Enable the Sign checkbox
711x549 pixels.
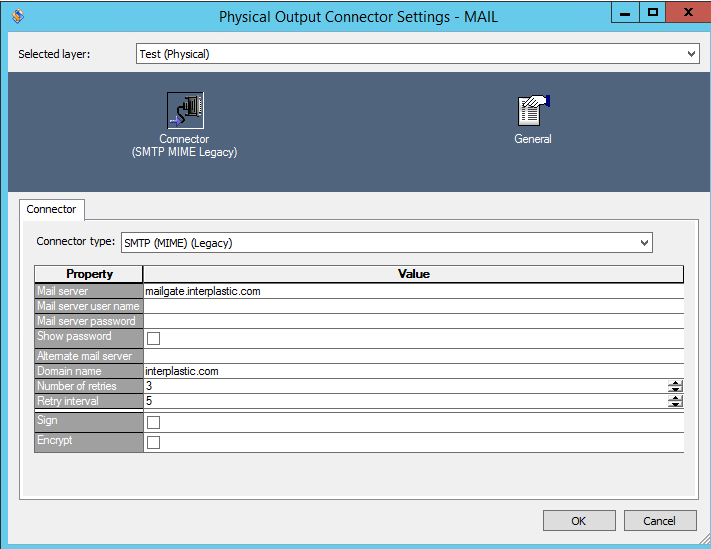(x=153, y=422)
